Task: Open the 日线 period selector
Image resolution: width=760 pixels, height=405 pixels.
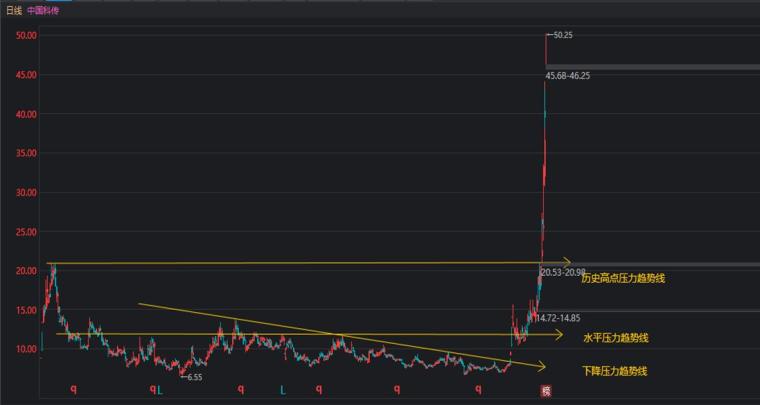Action: click(x=14, y=11)
